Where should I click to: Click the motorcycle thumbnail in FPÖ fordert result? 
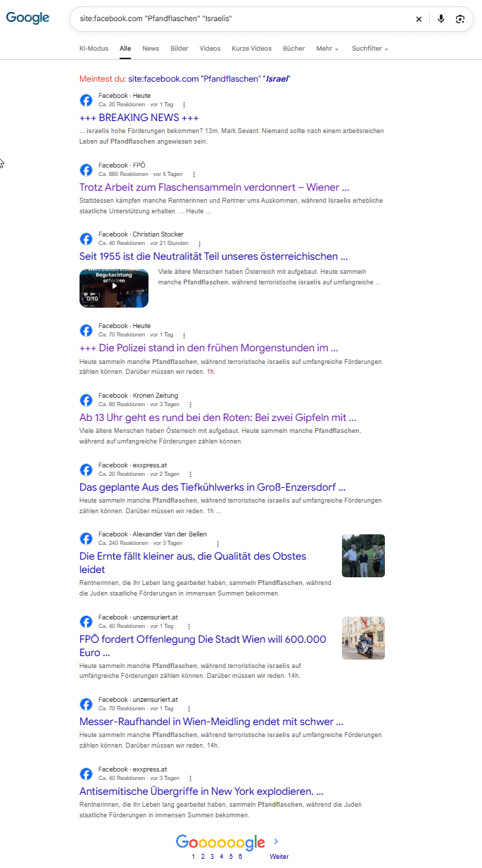tap(363, 639)
